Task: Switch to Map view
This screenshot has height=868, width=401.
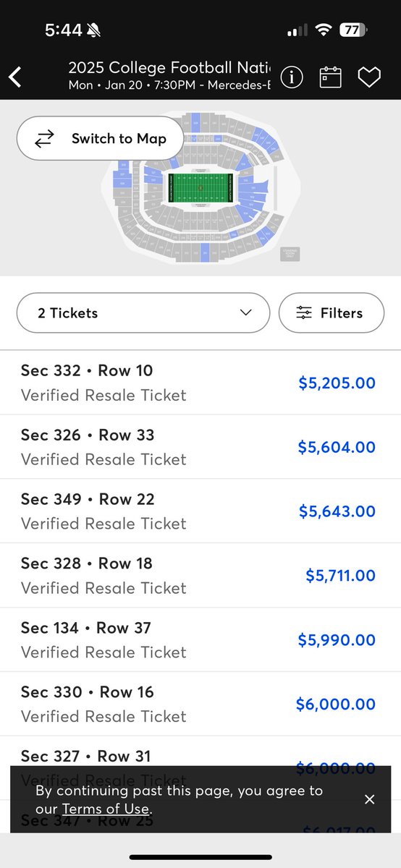Action: coord(100,138)
